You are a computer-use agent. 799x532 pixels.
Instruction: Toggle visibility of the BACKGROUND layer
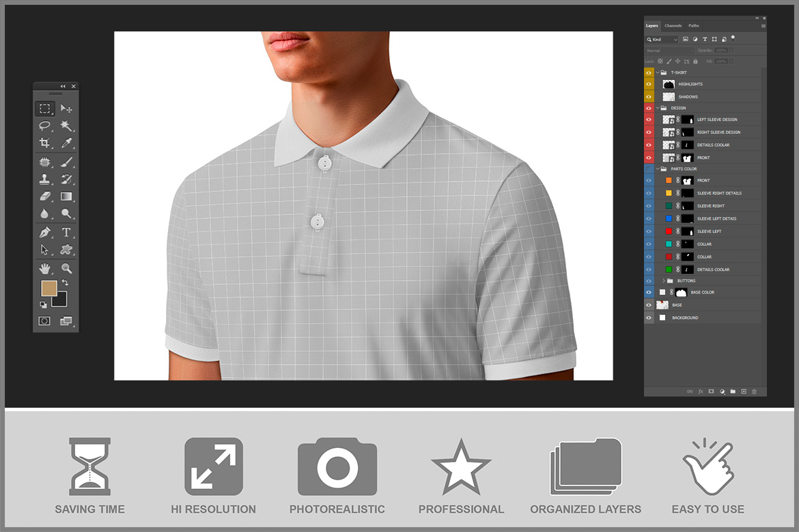(649, 318)
